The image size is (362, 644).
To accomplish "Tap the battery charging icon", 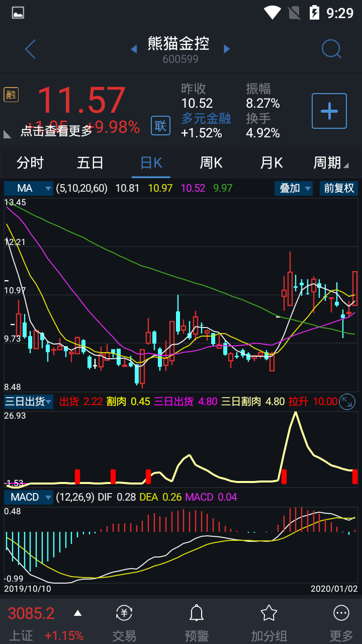I will click(314, 13).
